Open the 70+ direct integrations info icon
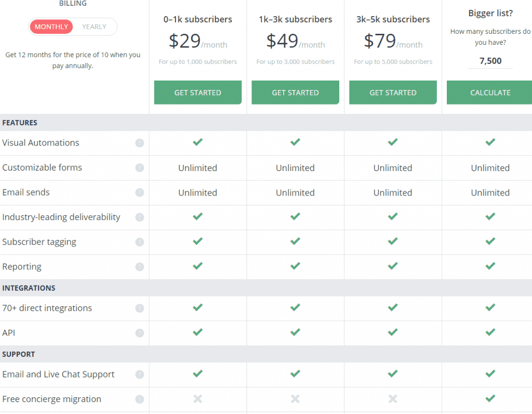The height and width of the screenshot is (414, 532). [x=139, y=308]
